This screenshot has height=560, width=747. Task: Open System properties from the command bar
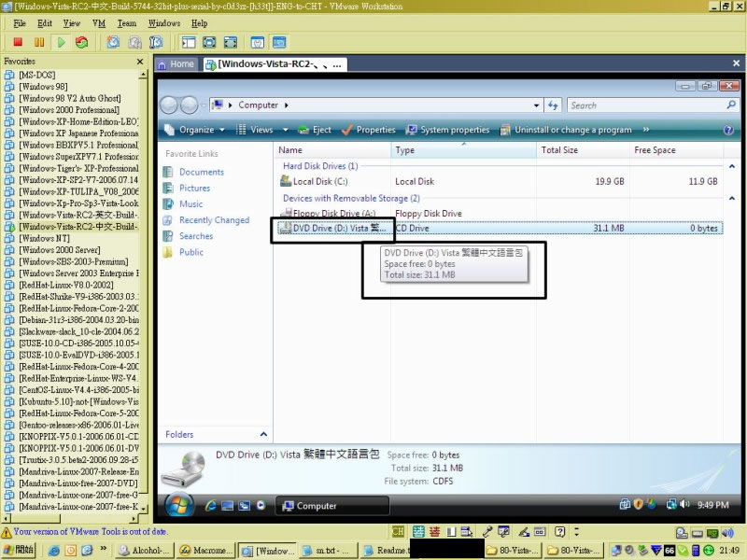click(x=448, y=130)
